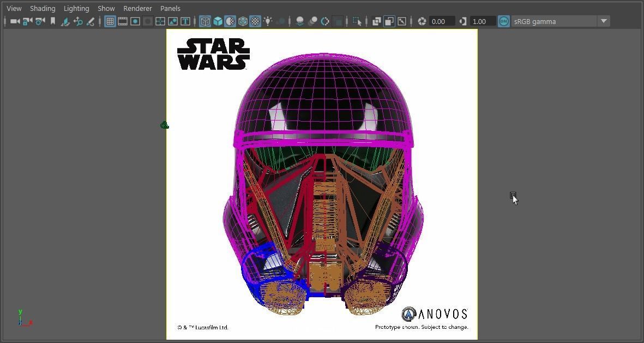Click the Select Camera icon
This screenshot has width=644, height=343.
pos(15,21)
